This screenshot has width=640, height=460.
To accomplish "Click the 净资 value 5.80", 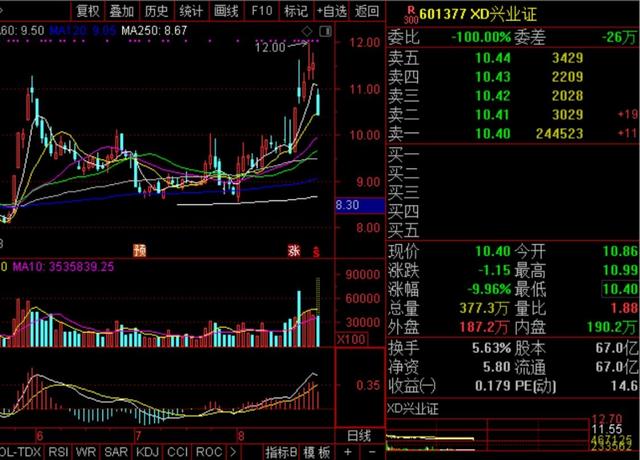I will [x=497, y=367].
